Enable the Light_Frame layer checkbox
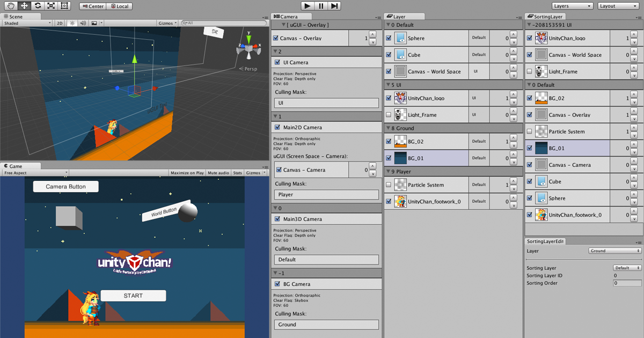644x338 pixels. [x=389, y=114]
